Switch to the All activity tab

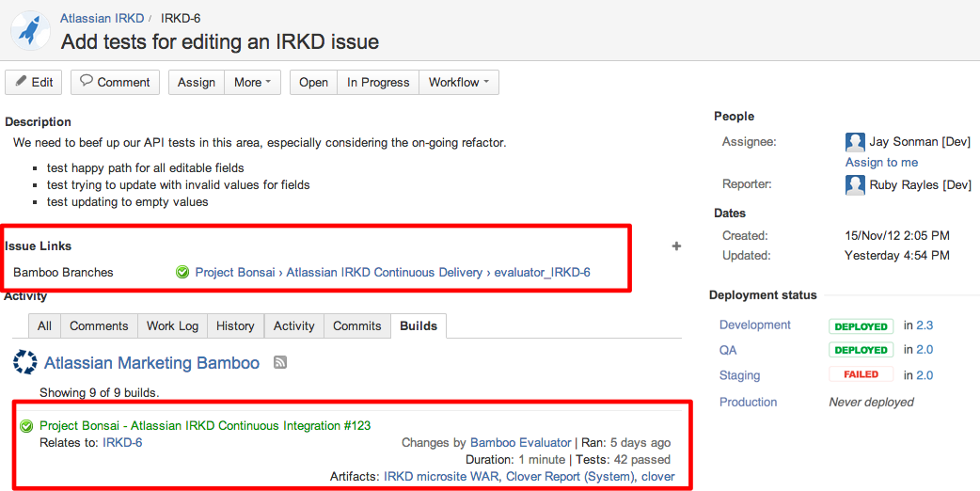coord(44,325)
